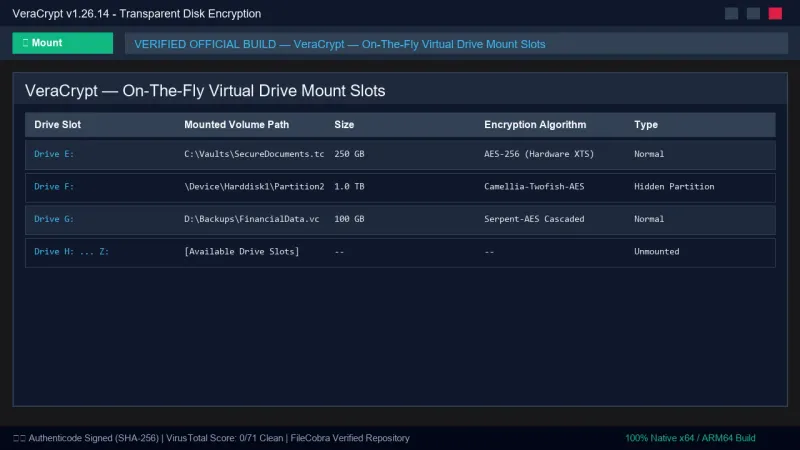Image resolution: width=800 pixels, height=450 pixels.
Task: Click the green Mount button
Action: [x=63, y=43]
